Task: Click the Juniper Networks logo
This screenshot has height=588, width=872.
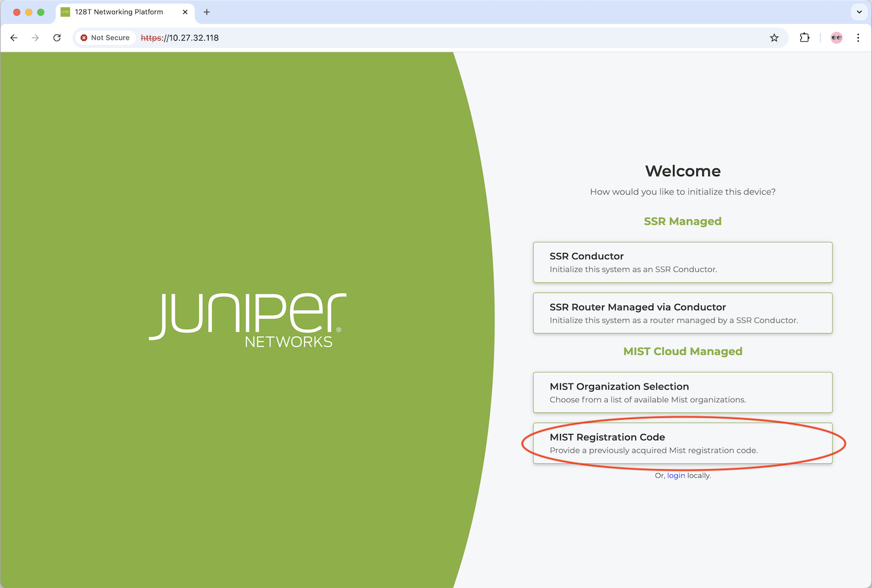Action: coord(248,319)
